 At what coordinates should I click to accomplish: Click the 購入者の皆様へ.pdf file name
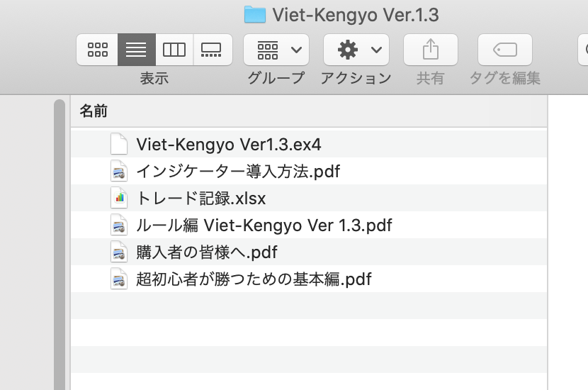click(207, 252)
